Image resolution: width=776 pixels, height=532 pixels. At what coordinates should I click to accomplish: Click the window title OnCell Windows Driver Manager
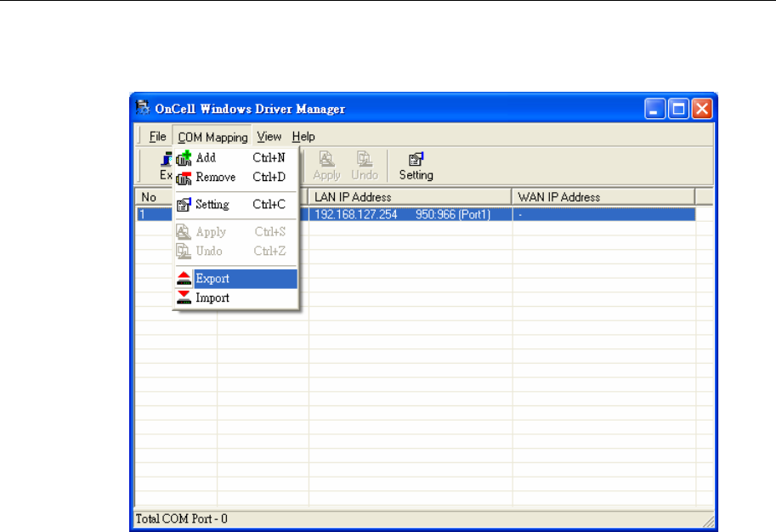pyautogui.click(x=250, y=109)
